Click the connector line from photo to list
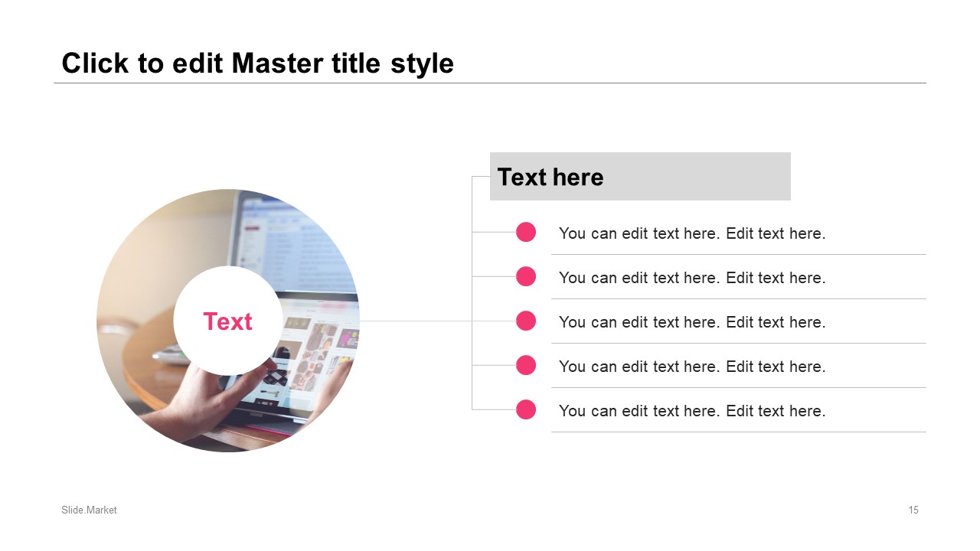Image resolution: width=980 pixels, height=551 pixels. click(x=416, y=321)
